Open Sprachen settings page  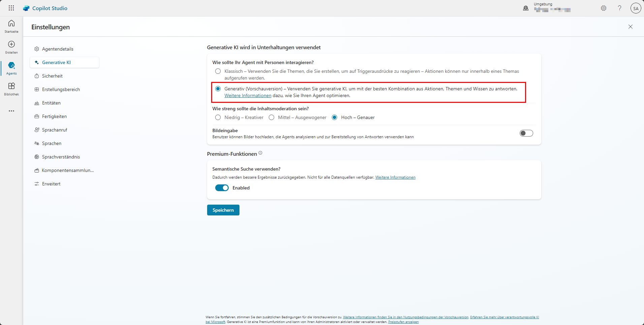pos(64,143)
